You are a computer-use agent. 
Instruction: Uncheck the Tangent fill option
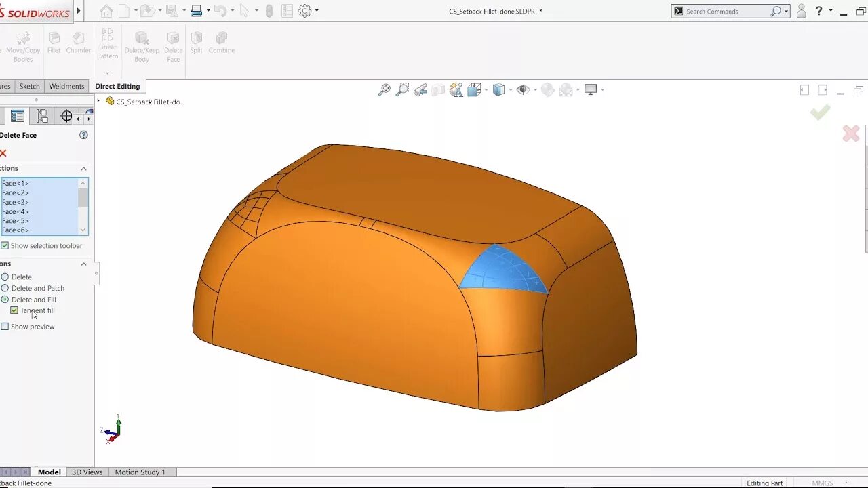(x=15, y=310)
